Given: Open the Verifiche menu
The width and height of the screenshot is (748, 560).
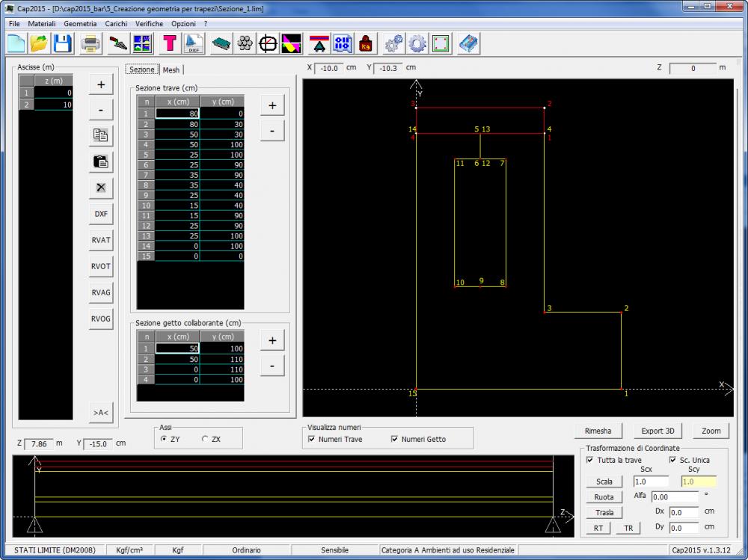Looking at the screenshot, I should tap(150, 24).
